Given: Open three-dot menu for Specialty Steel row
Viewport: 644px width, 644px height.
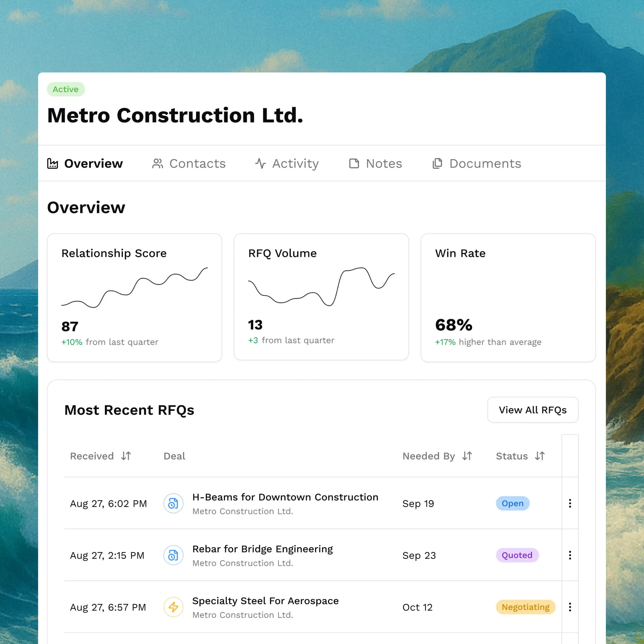Looking at the screenshot, I should 570,607.
